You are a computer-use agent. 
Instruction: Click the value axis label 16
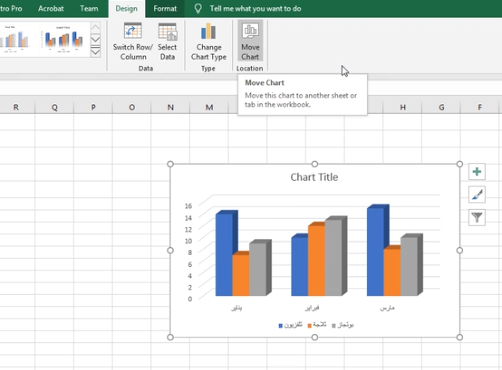188,206
